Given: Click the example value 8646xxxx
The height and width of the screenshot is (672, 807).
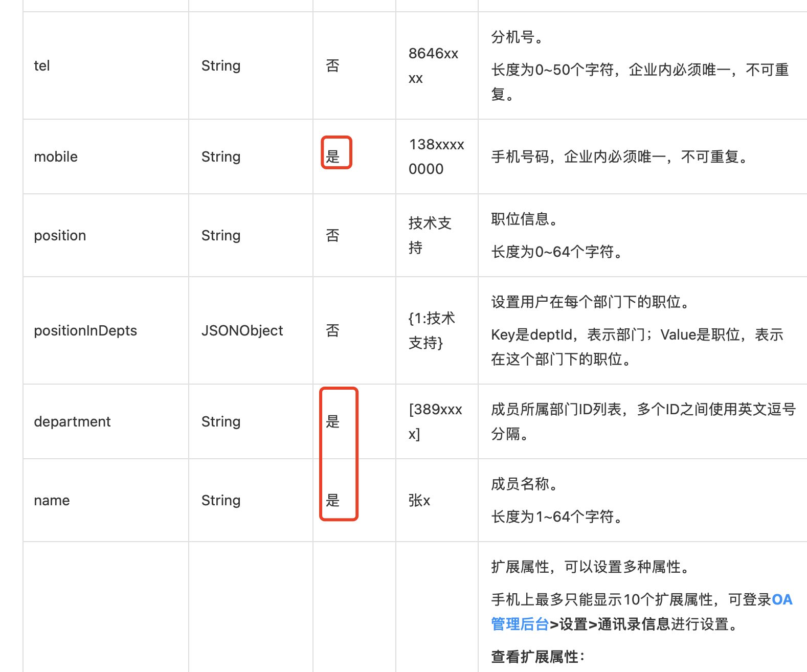Looking at the screenshot, I should [434, 66].
